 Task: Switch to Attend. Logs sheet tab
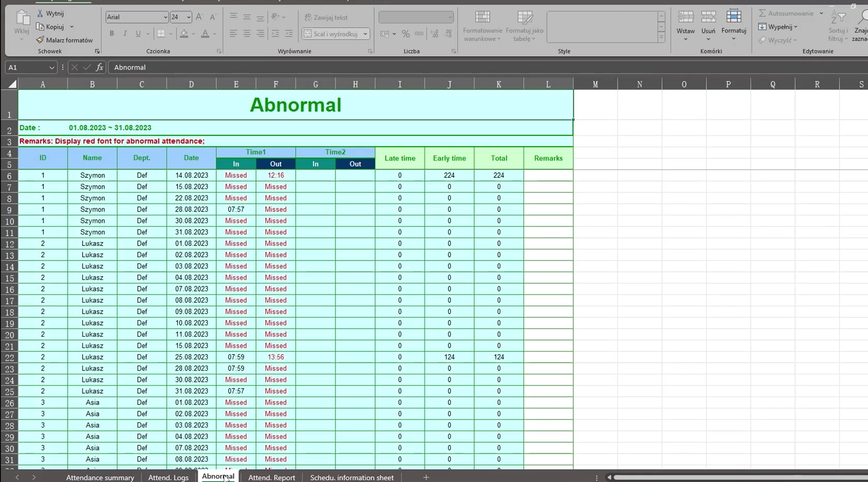pos(168,477)
